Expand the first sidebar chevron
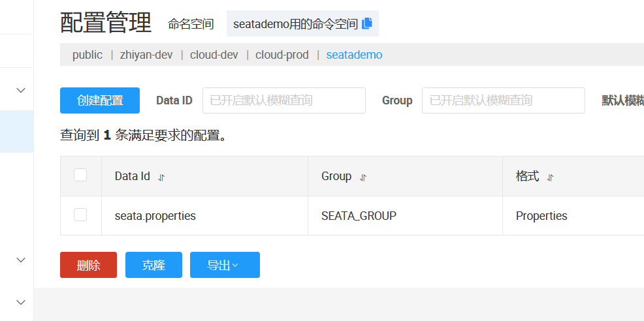Screen dimensions: 644x321 (21, 90)
